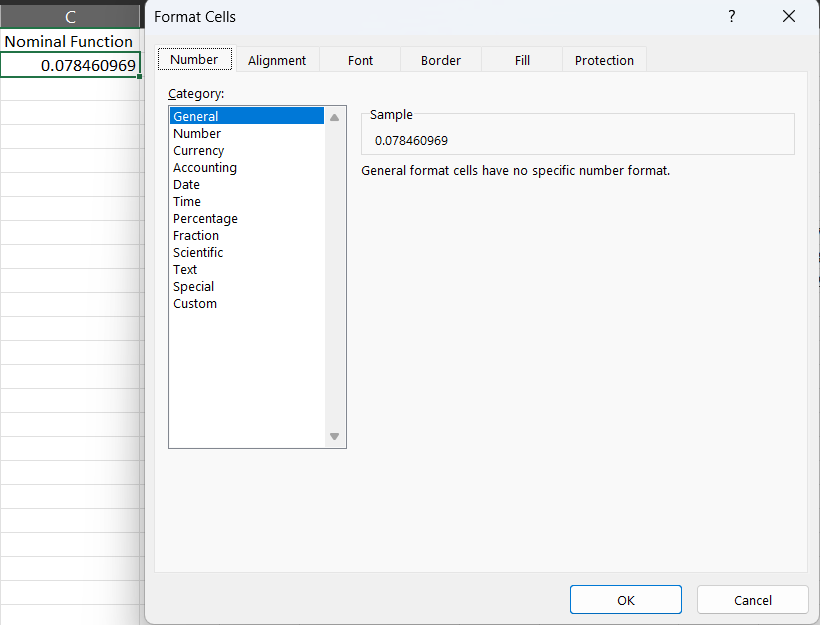Open the Font tab
820x625 pixels.
(x=360, y=60)
